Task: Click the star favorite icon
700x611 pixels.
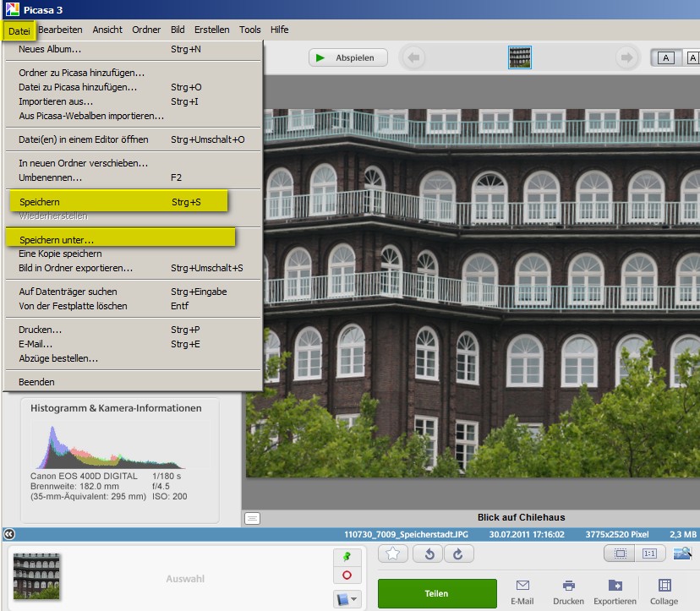Action: [393, 554]
